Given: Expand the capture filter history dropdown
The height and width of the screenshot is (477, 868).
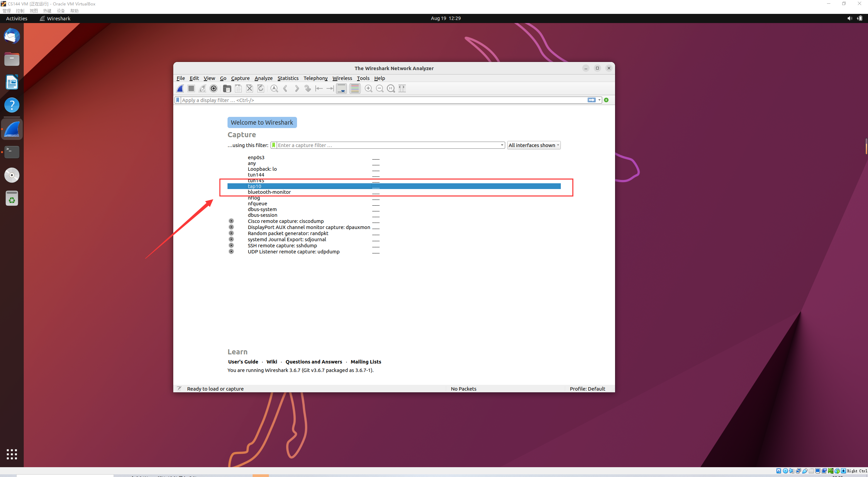Looking at the screenshot, I should click(502, 145).
